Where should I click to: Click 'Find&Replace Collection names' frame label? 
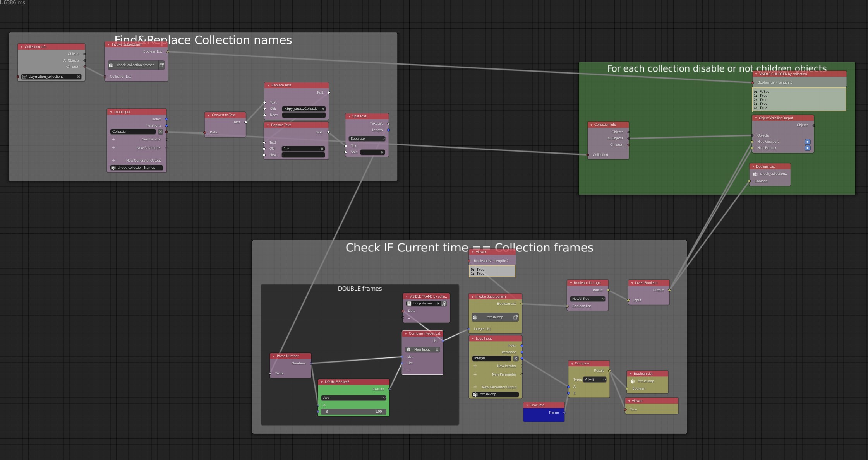point(203,40)
